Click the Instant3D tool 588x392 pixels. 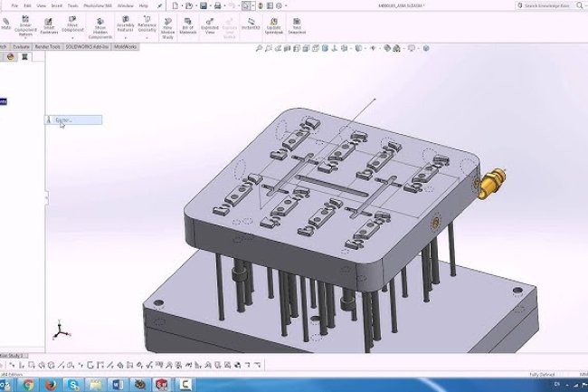(251, 24)
